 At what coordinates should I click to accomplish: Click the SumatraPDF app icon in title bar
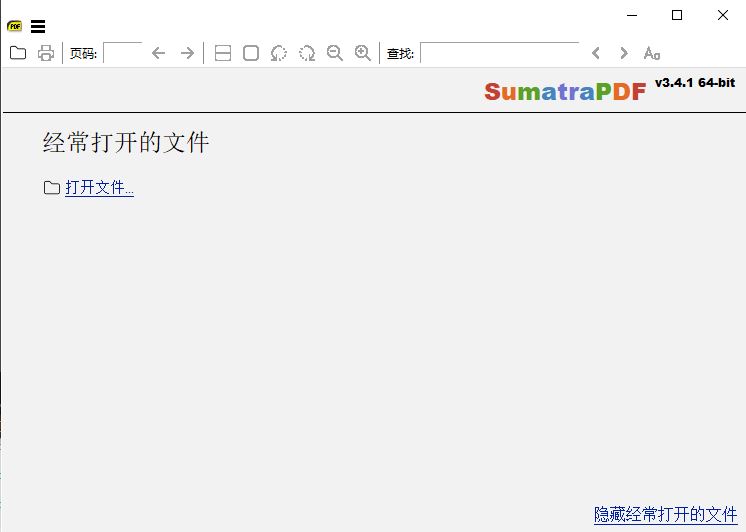[14, 27]
